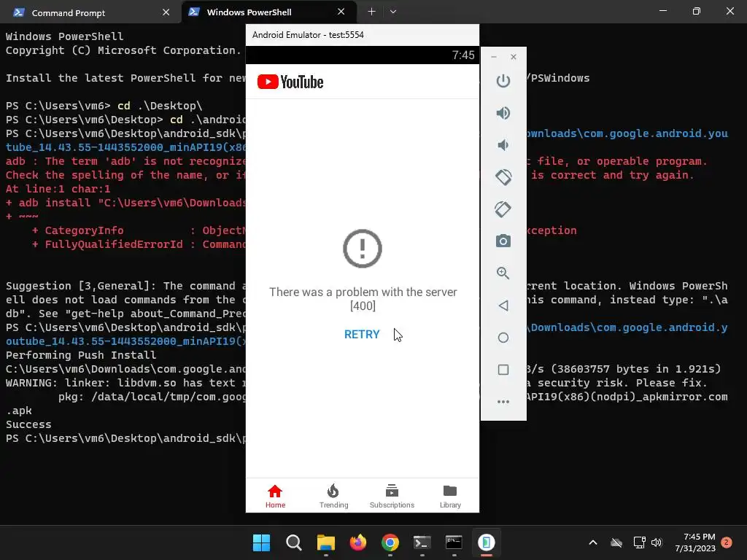This screenshot has width=747, height=560.
Task: Tap the emulator Home circle button
Action: (503, 338)
